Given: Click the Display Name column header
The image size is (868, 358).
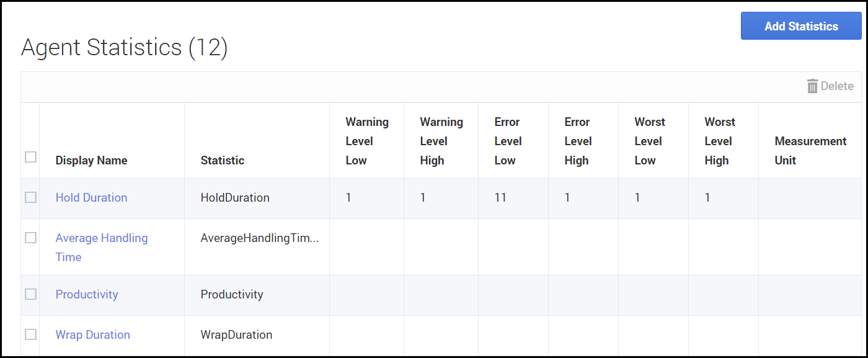Looking at the screenshot, I should [x=91, y=160].
